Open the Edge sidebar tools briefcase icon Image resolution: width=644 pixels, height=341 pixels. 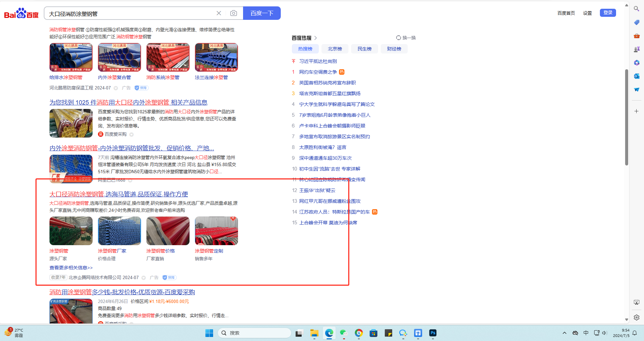[636, 36]
